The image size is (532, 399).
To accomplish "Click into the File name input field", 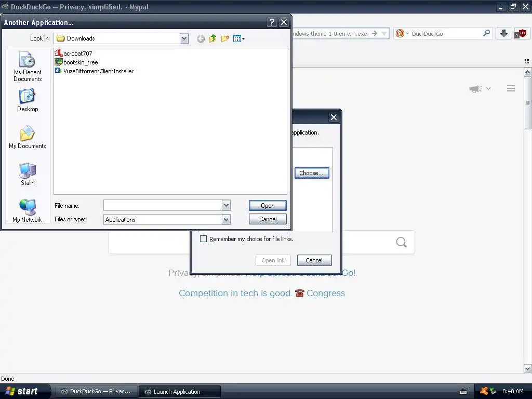I will 163,205.
